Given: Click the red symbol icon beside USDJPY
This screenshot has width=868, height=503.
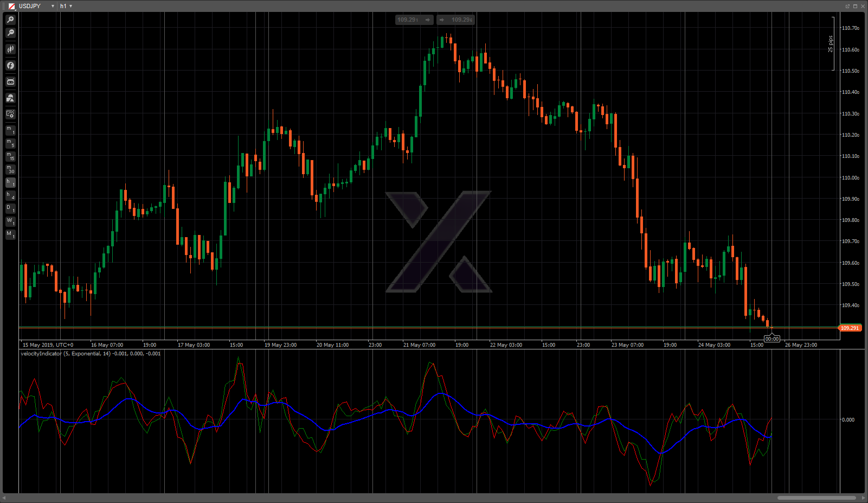Looking at the screenshot, I should [x=11, y=6].
